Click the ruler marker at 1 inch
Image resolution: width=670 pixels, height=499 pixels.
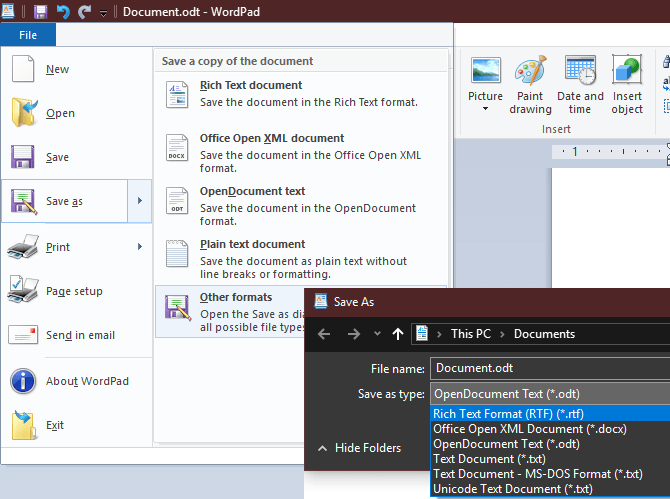575,151
